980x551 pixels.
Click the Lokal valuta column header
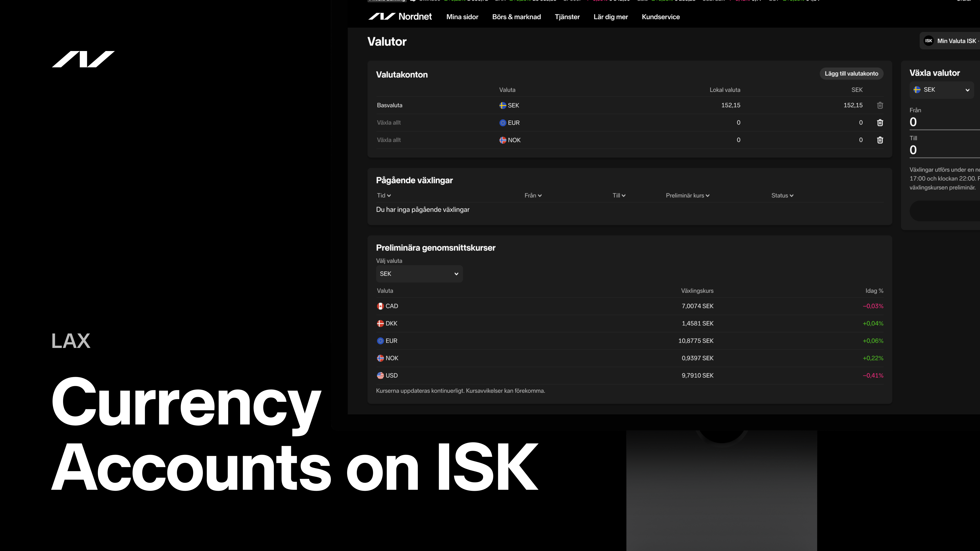point(725,90)
